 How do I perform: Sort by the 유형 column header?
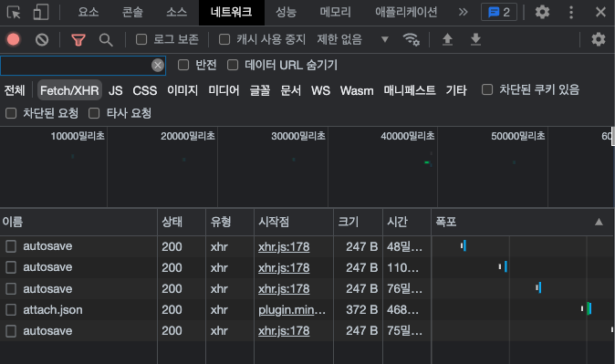(230, 222)
